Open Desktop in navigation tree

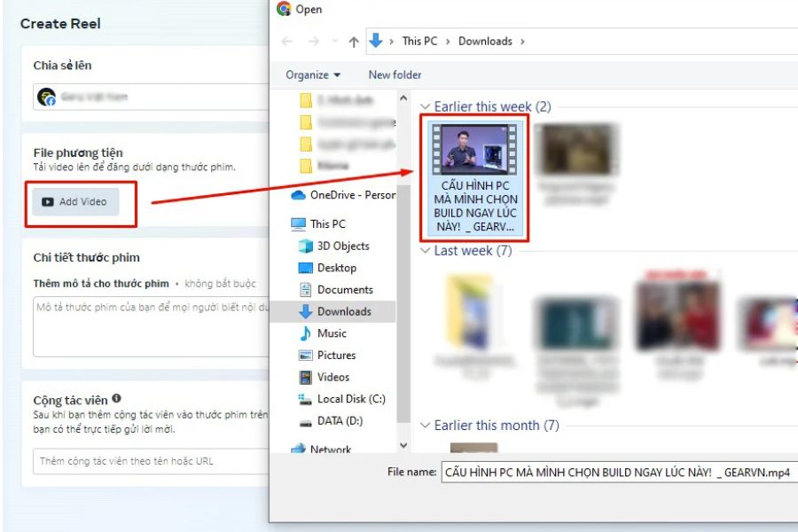click(327, 268)
